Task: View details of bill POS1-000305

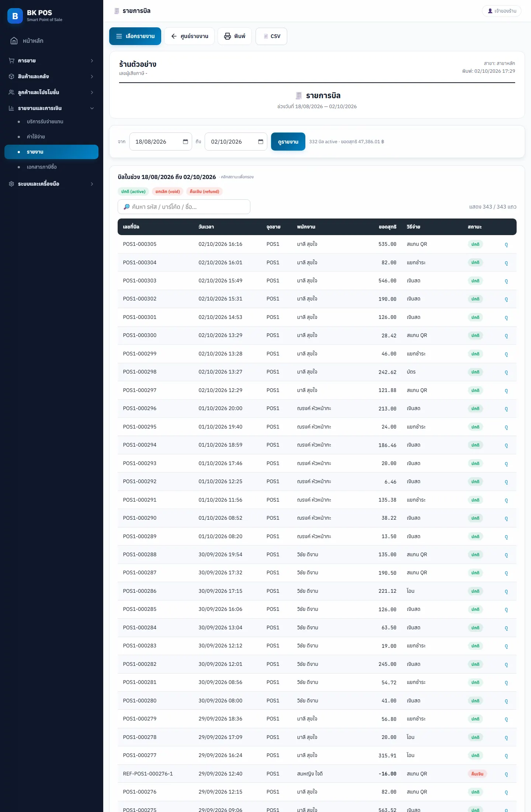Action: (x=506, y=244)
